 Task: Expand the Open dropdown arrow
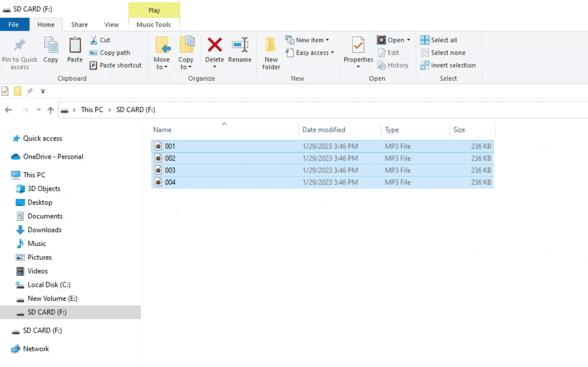409,40
